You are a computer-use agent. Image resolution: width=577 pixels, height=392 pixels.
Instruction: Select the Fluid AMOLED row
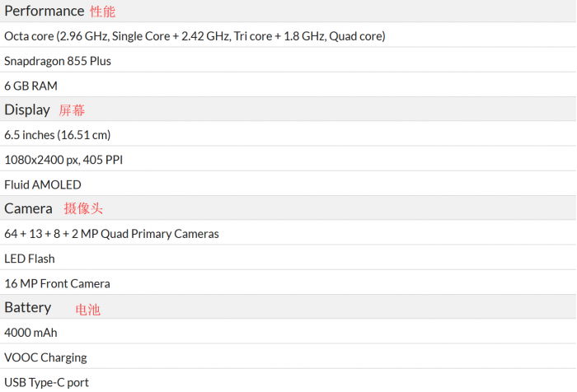click(x=43, y=184)
